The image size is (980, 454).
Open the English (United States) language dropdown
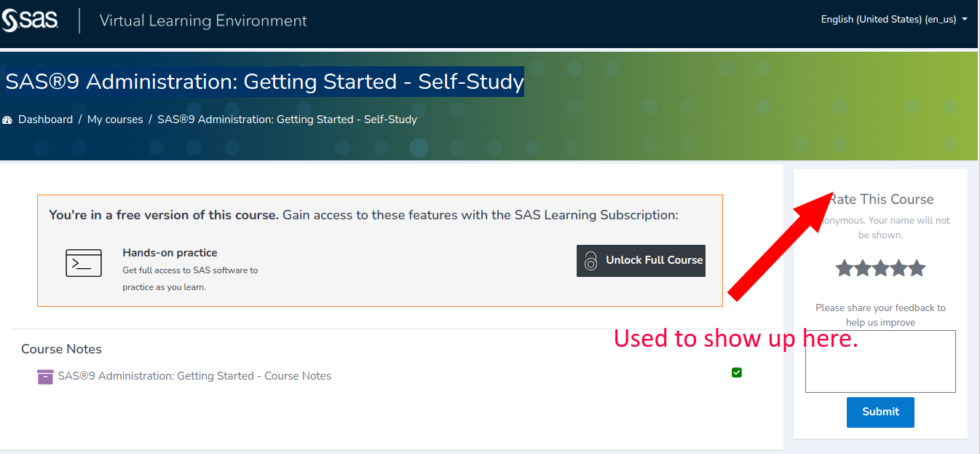click(888, 19)
